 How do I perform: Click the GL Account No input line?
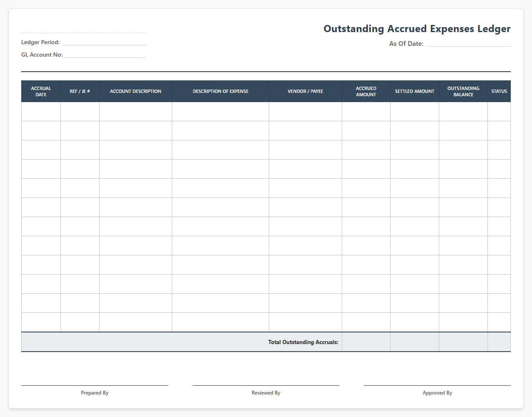[104, 55]
